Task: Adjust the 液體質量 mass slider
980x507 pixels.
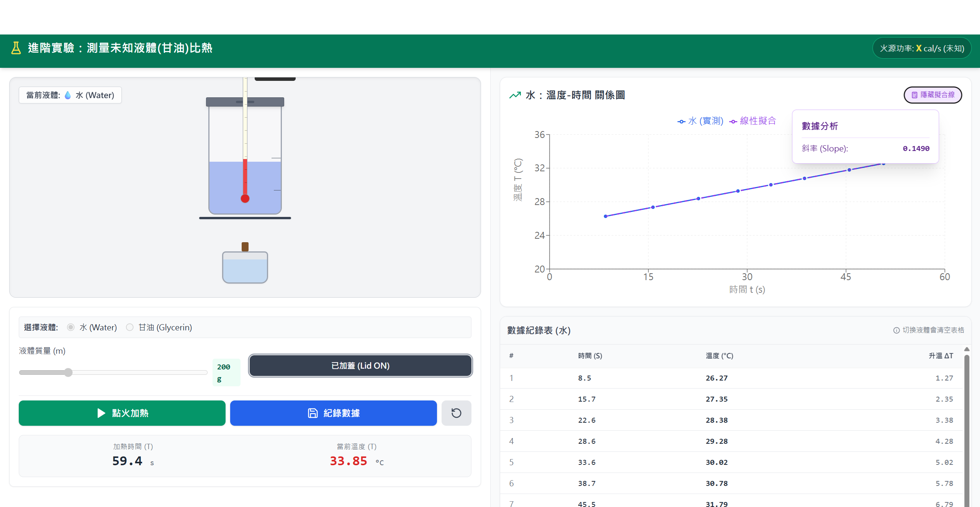Action: pyautogui.click(x=68, y=372)
